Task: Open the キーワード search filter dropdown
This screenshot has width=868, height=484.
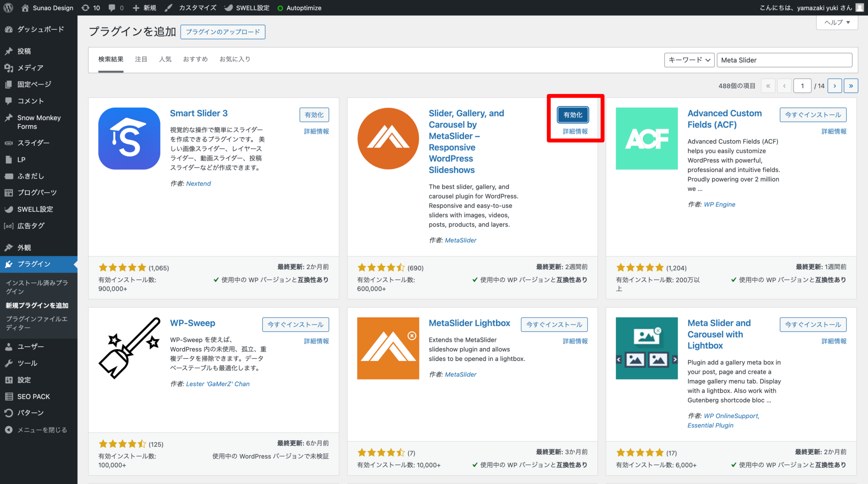Action: coord(689,60)
